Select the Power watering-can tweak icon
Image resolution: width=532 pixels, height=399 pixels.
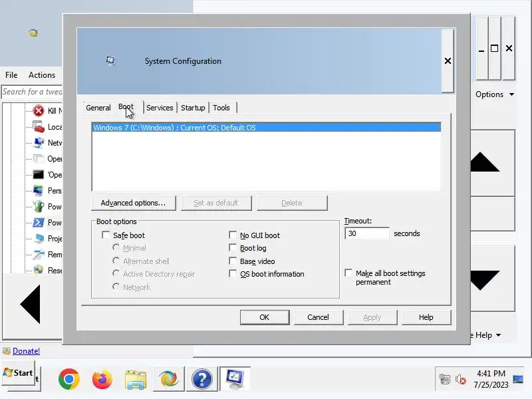[39, 206]
